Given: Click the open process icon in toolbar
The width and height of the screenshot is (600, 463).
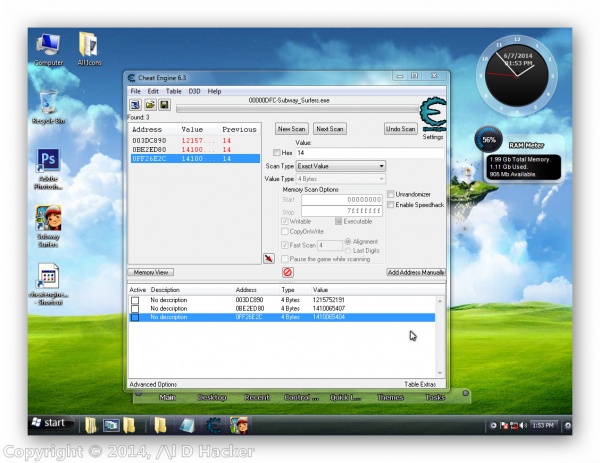Looking at the screenshot, I should pyautogui.click(x=135, y=104).
